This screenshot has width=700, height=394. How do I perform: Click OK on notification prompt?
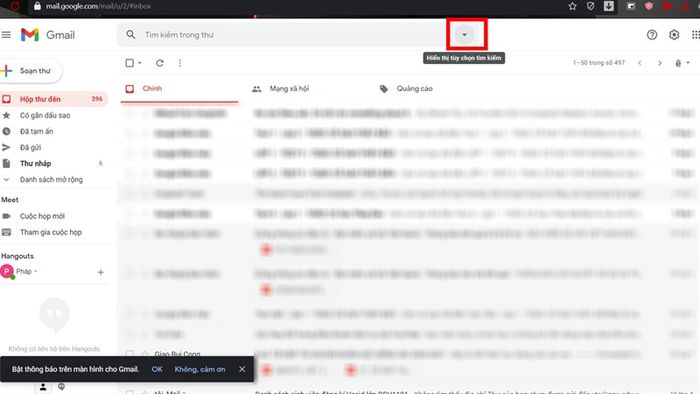click(157, 369)
